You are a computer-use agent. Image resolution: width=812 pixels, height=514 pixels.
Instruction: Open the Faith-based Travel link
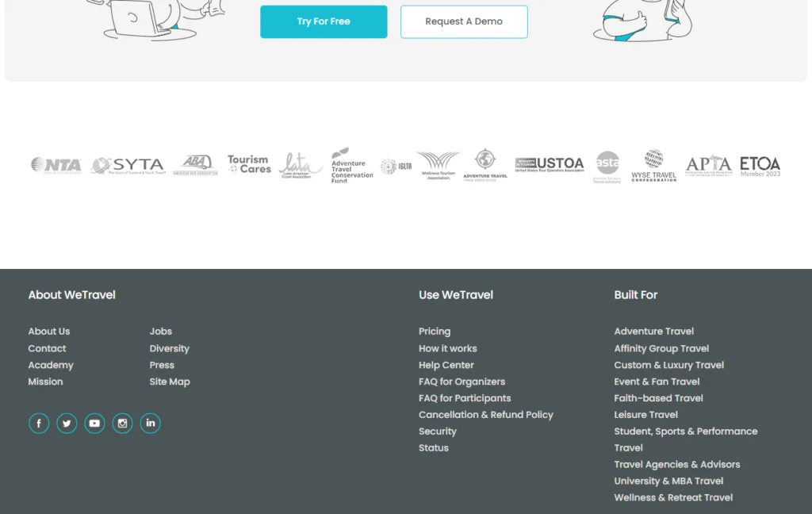[659, 398]
